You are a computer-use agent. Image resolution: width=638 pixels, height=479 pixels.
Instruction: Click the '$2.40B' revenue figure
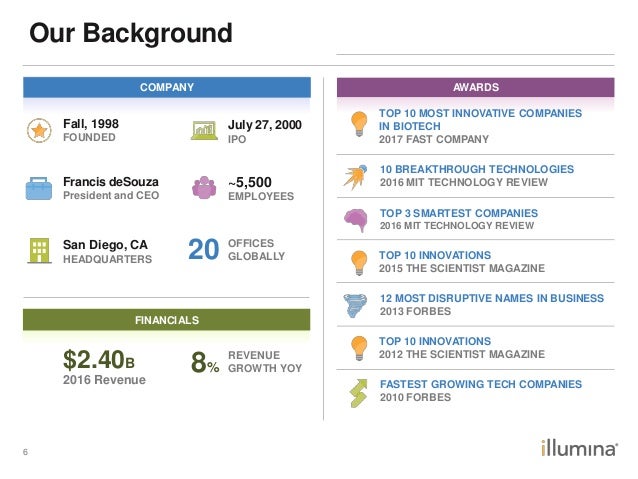(98, 360)
